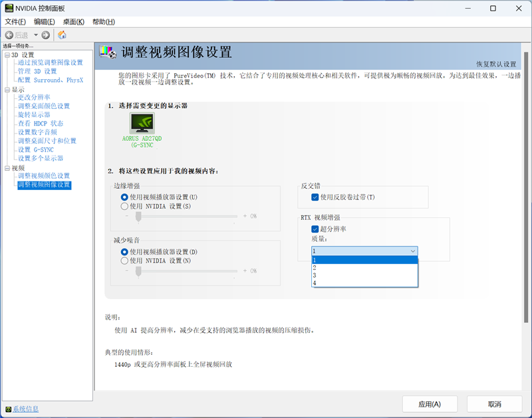The height and width of the screenshot is (418, 532).
Task: Open the dropdown arrow next to 后退
Action: 35,35
